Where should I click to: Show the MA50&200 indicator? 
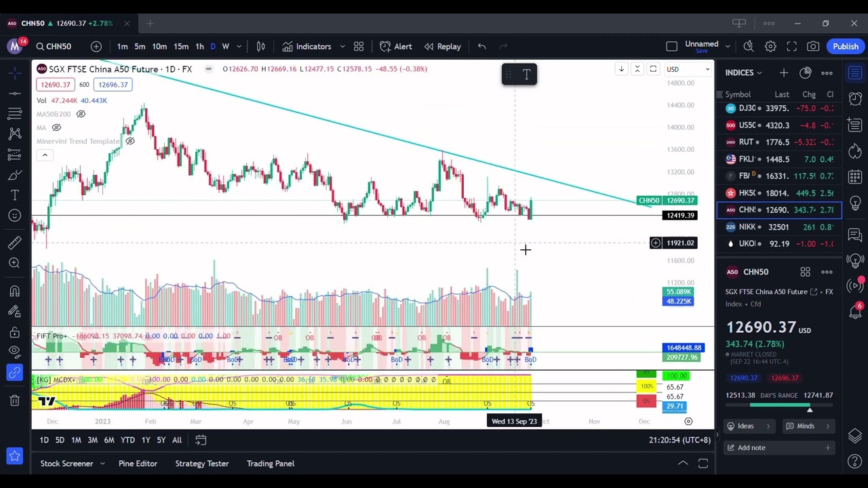point(81,114)
